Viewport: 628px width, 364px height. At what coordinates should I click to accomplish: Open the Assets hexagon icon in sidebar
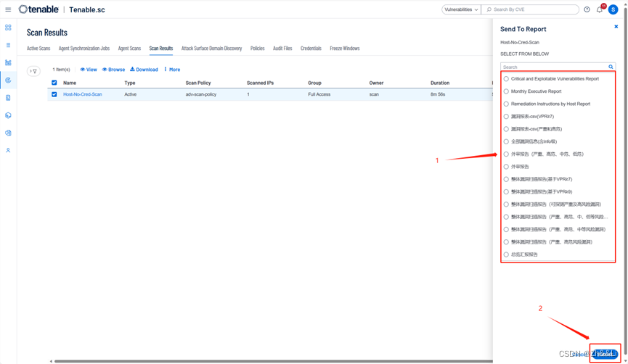tap(8, 115)
